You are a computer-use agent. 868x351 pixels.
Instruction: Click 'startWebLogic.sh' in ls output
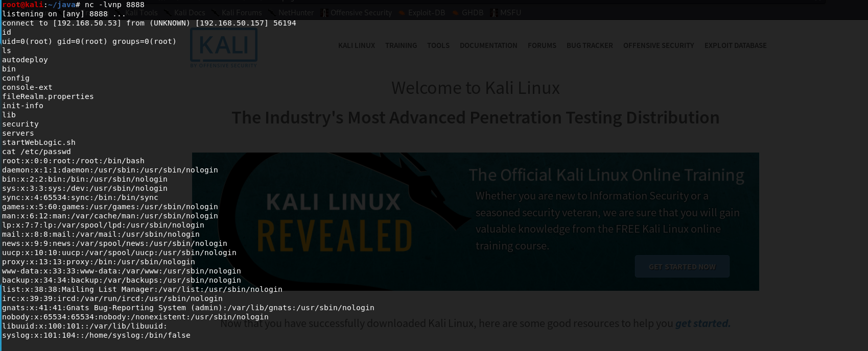39,142
